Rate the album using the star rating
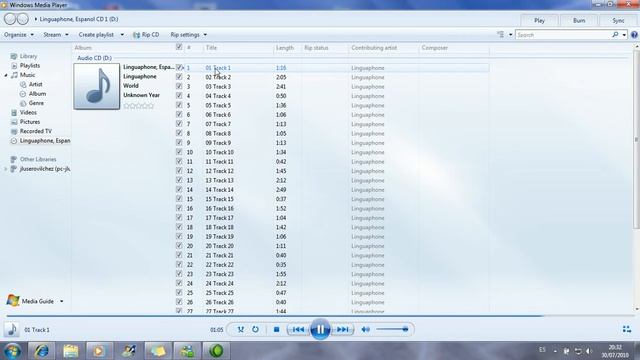Viewport: 640px width, 360px height. (139, 106)
